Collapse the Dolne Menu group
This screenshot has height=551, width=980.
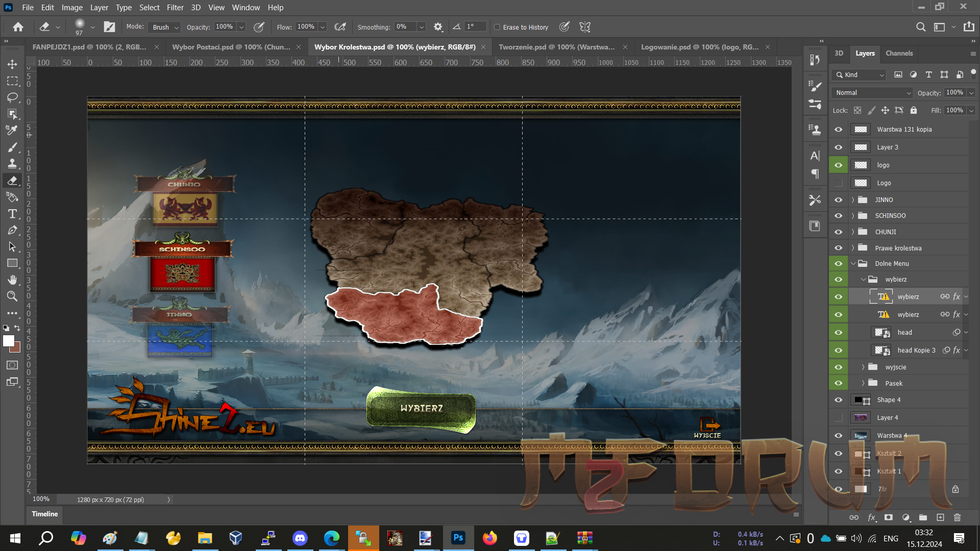tap(853, 264)
